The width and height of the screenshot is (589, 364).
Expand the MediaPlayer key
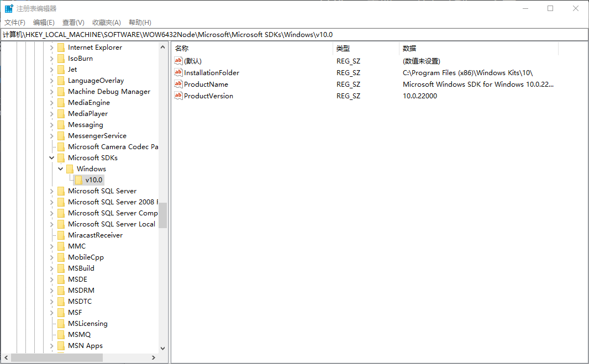[x=52, y=114]
